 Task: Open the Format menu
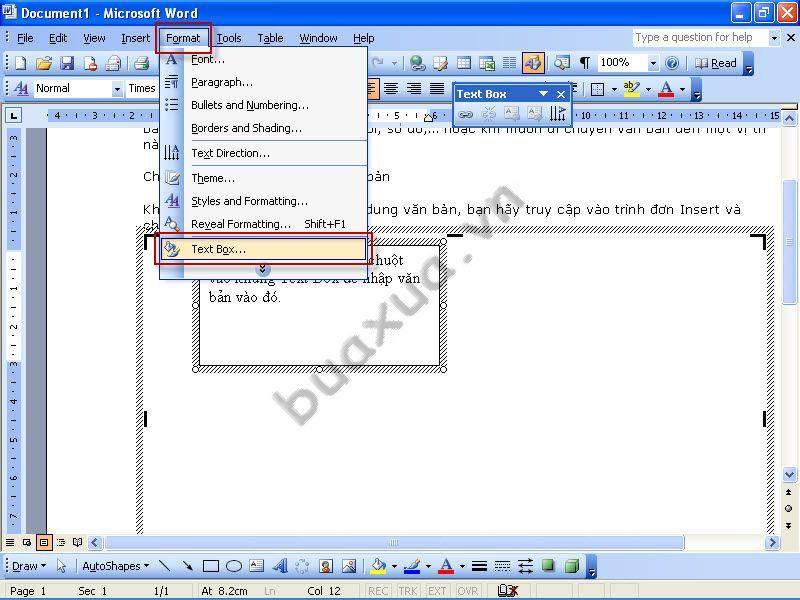click(183, 38)
